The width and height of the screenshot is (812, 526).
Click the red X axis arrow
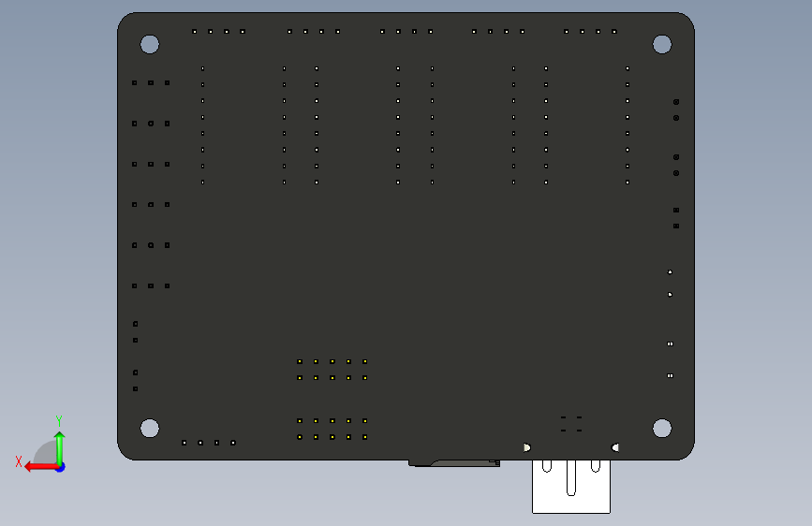(x=41, y=467)
